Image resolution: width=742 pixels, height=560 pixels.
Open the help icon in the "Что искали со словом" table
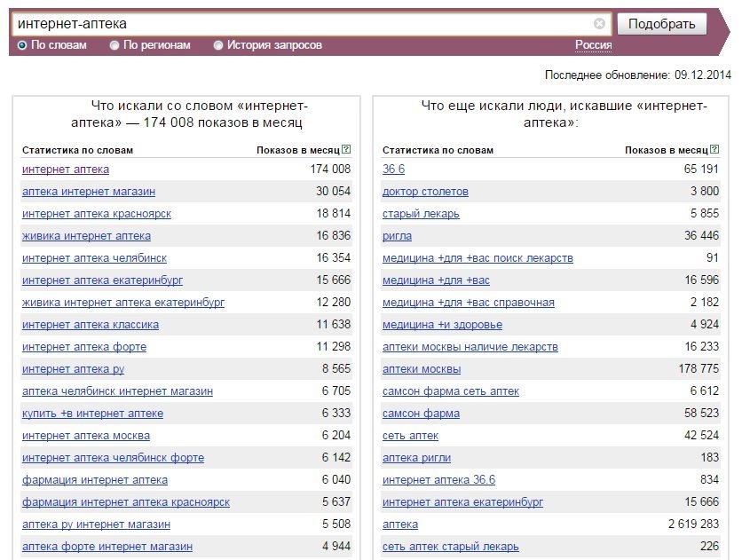[346, 149]
